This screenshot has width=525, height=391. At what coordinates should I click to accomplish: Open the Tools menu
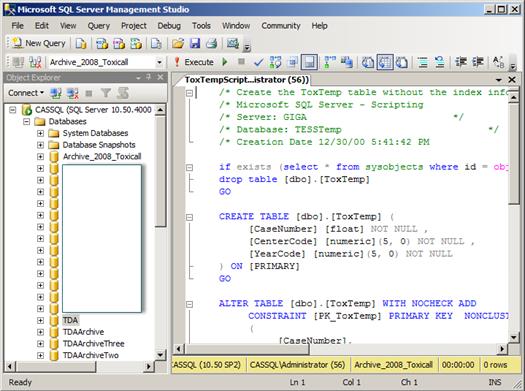(x=201, y=26)
